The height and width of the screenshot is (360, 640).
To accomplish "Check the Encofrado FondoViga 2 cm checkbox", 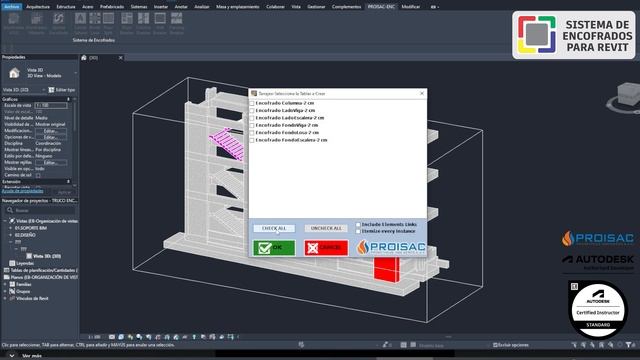I will point(252,126).
